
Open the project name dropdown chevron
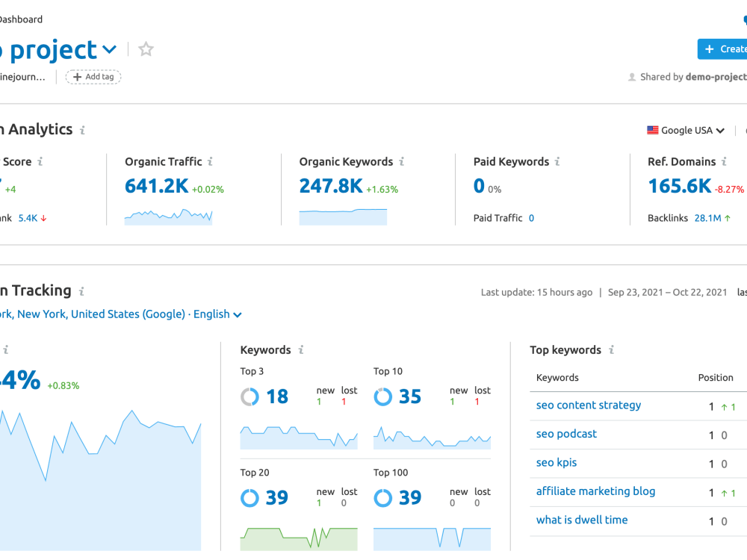pyautogui.click(x=110, y=49)
